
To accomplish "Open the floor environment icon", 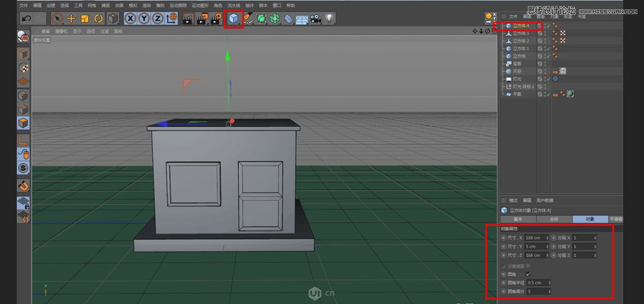I will pyautogui.click(x=302, y=19).
